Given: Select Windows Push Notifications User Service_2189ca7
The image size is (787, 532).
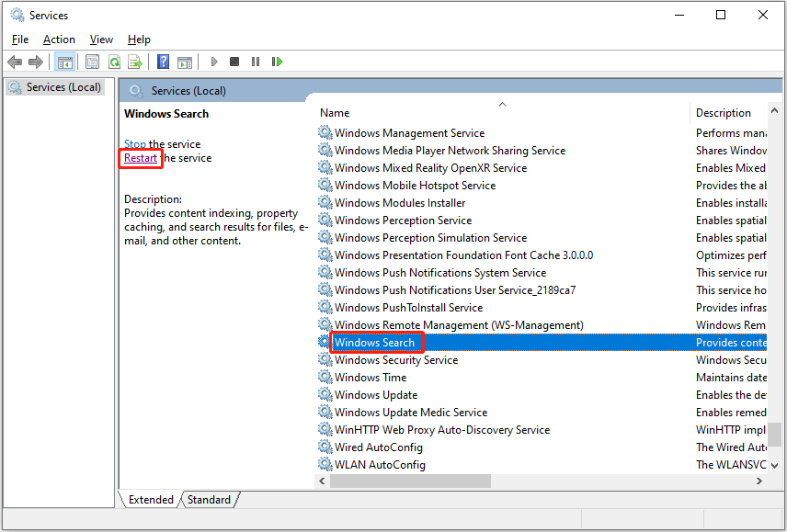Looking at the screenshot, I should coord(455,289).
